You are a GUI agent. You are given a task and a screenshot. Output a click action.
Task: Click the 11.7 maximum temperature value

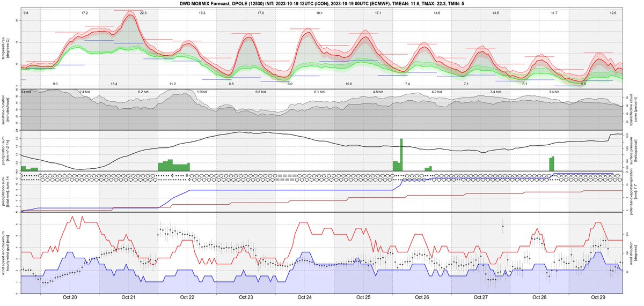(x=554, y=12)
